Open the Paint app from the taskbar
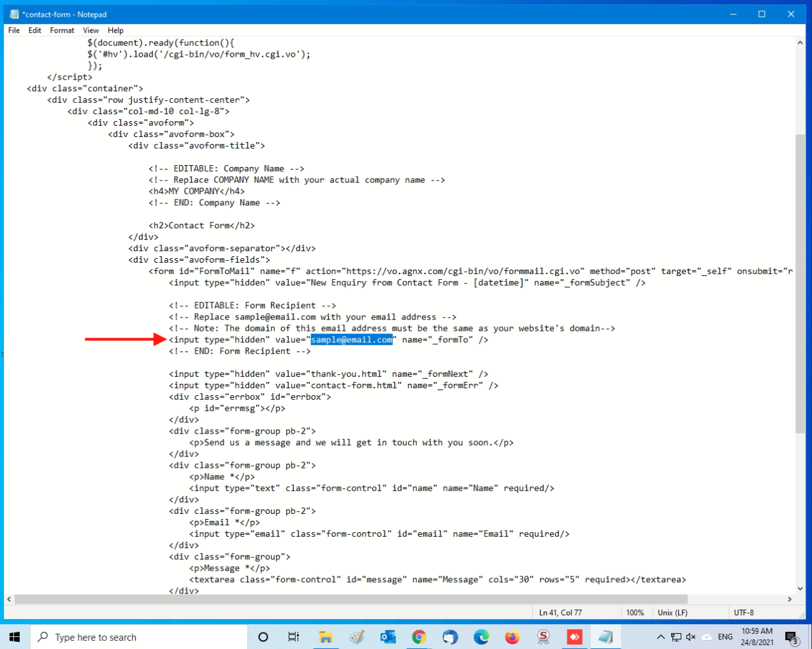 coord(357,637)
